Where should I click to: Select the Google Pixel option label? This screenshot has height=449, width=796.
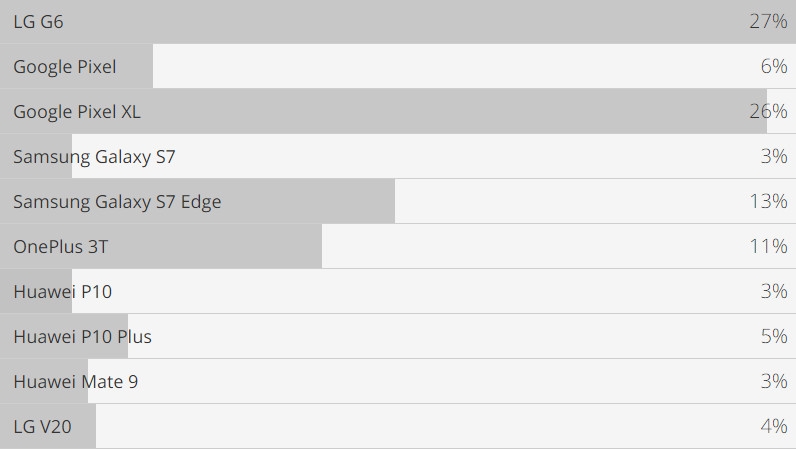coord(65,67)
